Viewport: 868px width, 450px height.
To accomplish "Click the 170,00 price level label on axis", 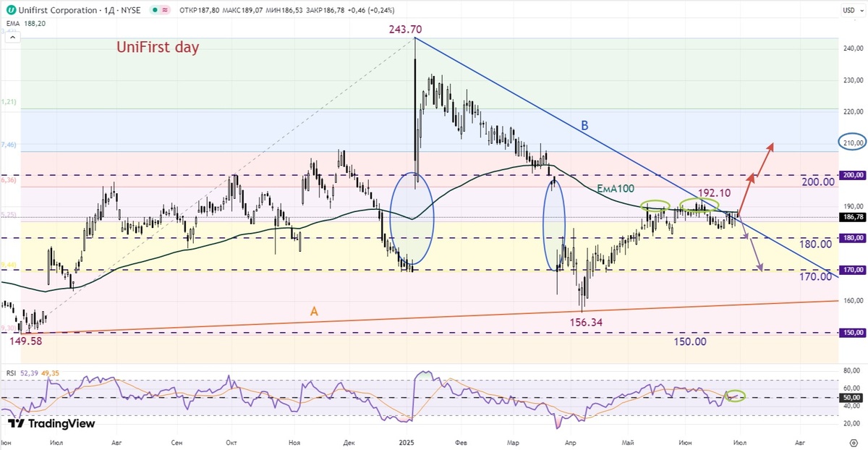I will click(x=854, y=270).
